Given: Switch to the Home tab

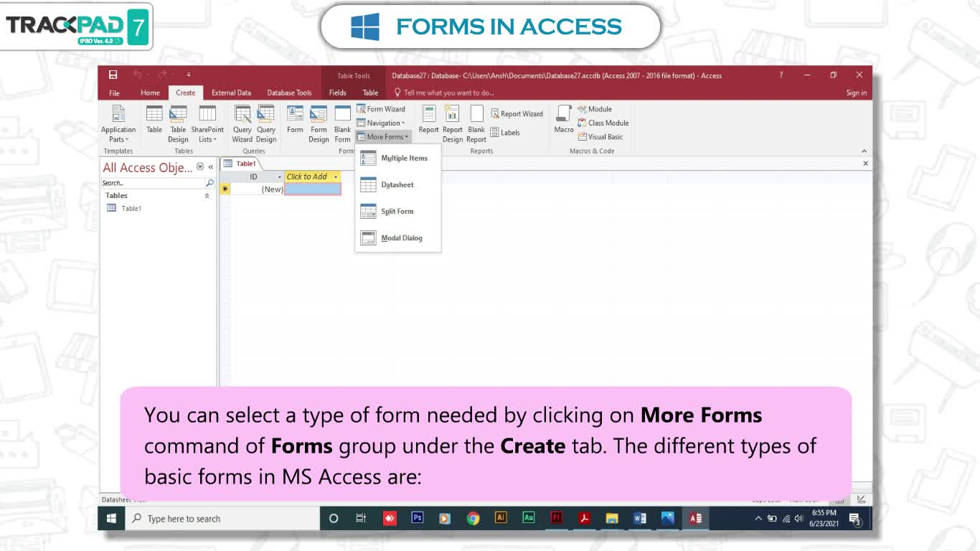Looking at the screenshot, I should pyautogui.click(x=150, y=93).
